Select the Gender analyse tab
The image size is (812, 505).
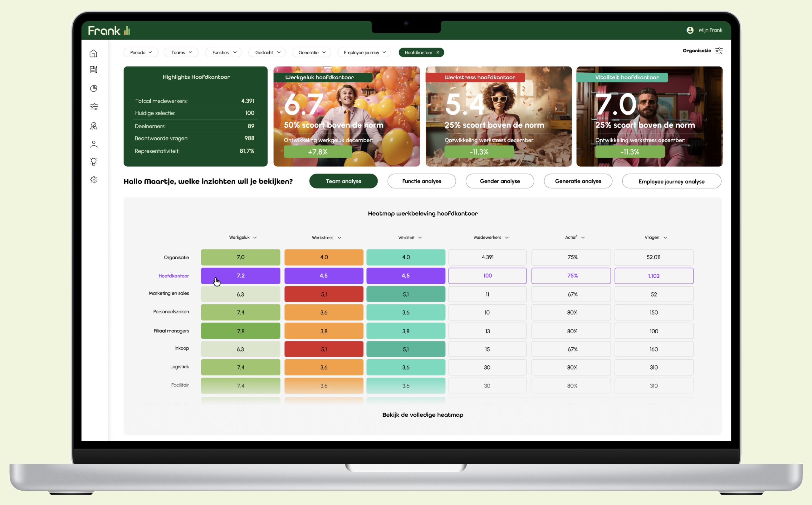coord(500,181)
